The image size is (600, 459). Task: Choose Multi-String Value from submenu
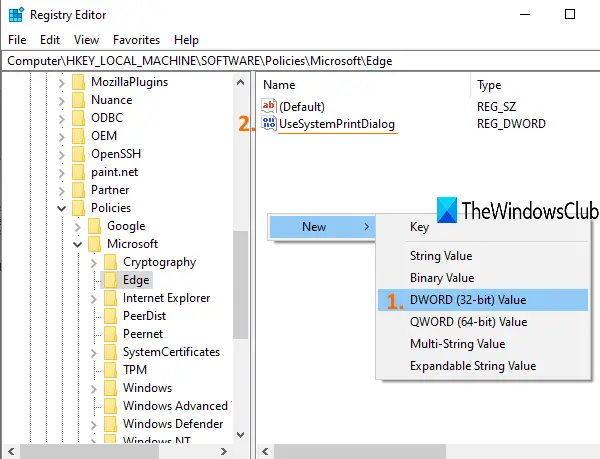483,344
